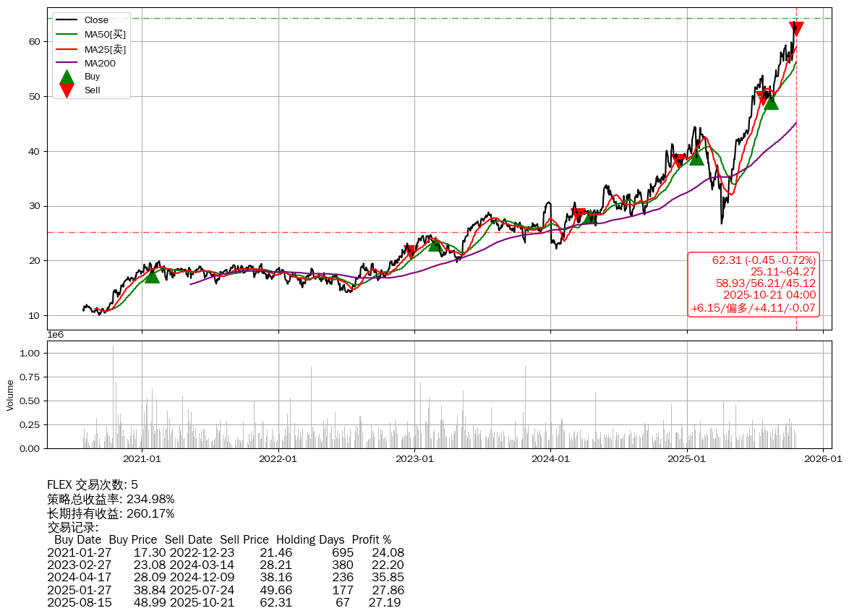
Task: Click the purple MA200 legend entry
Action: coord(100,64)
